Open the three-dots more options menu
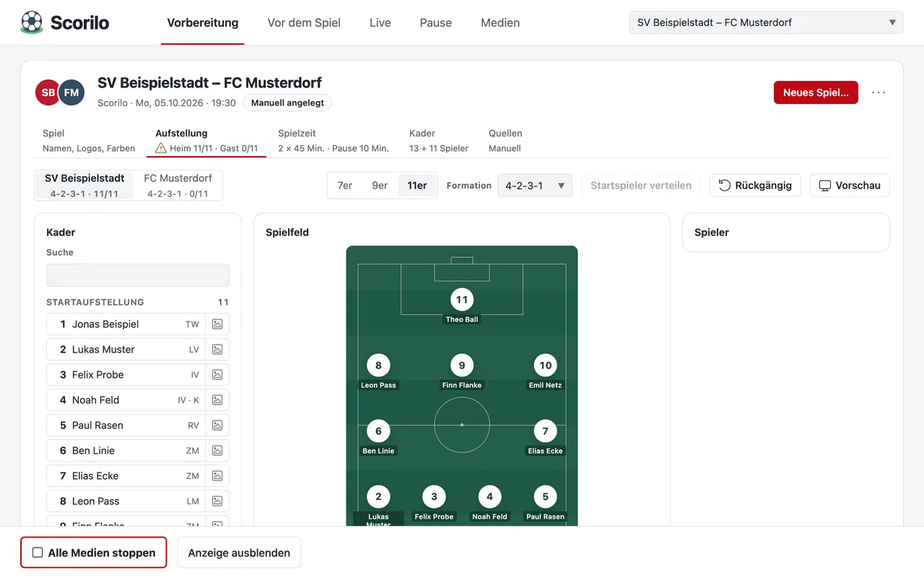Screen dimensions: 924x578 point(879,92)
